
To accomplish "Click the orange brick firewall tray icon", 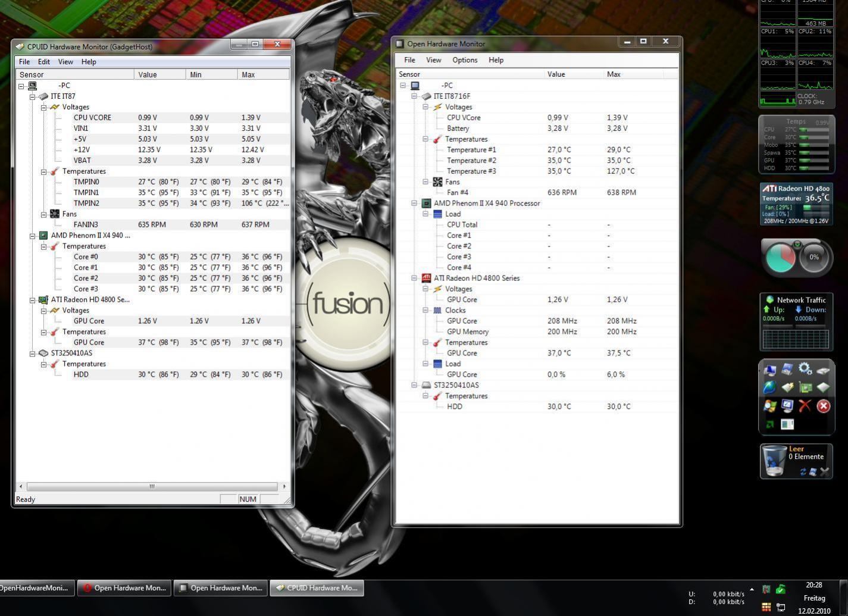I will pyautogui.click(x=766, y=607).
